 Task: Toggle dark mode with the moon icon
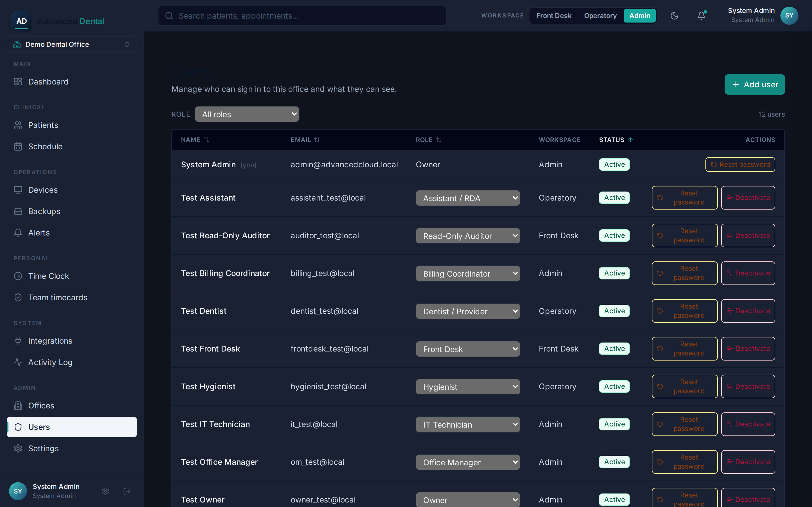coord(674,16)
